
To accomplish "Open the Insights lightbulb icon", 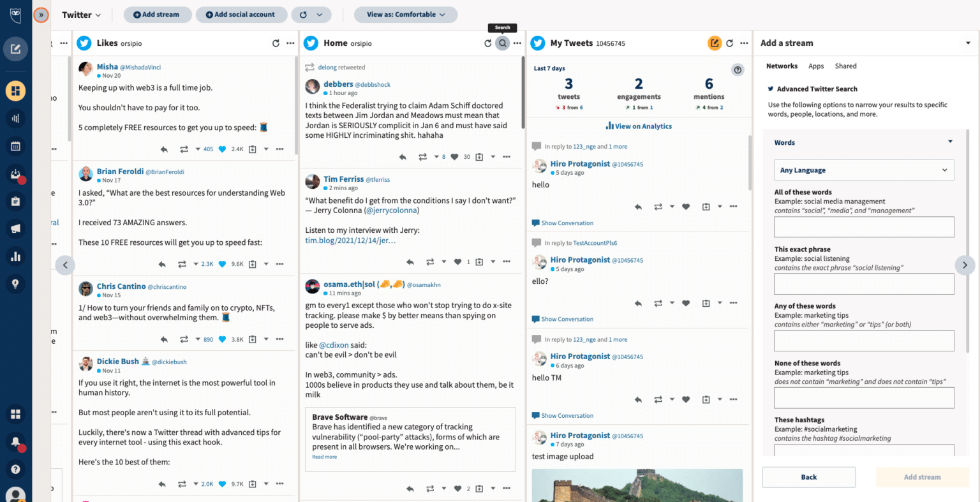I will coord(15,283).
